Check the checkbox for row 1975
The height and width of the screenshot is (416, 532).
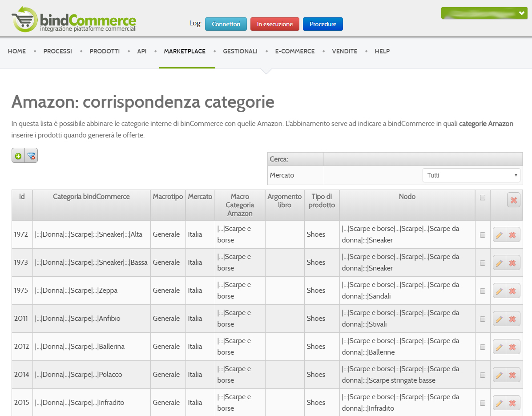[483, 291]
